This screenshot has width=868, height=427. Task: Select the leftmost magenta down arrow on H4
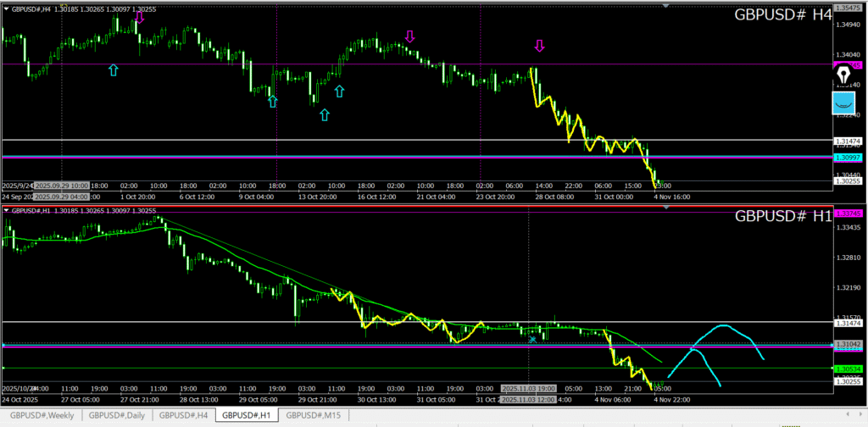click(139, 16)
